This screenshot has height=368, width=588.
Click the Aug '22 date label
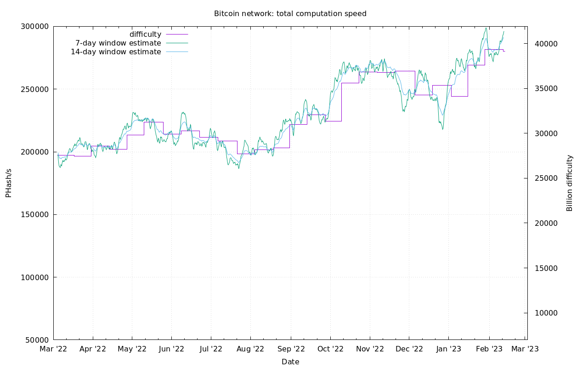point(250,349)
